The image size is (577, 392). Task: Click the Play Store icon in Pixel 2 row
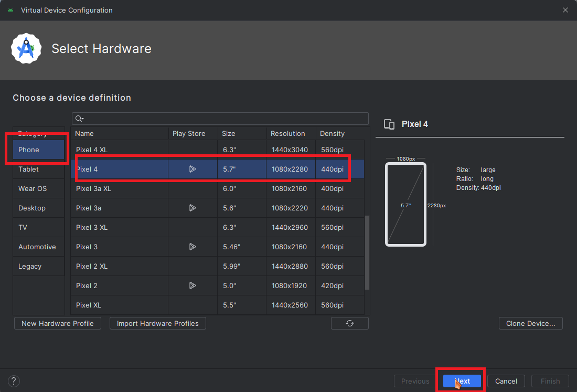pos(193,285)
